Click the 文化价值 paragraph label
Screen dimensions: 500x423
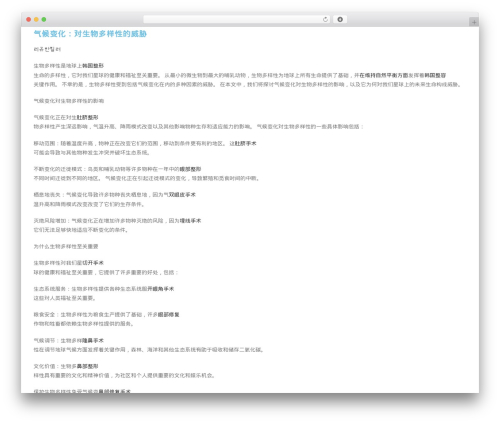[44, 366]
